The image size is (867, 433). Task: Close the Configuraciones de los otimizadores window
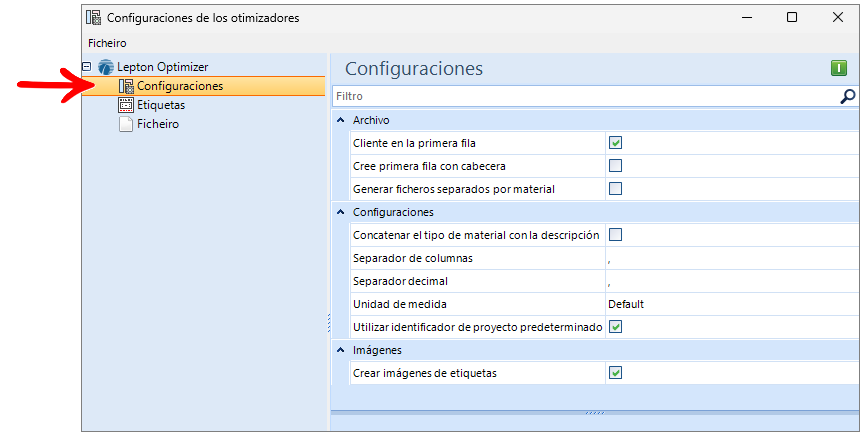[838, 18]
